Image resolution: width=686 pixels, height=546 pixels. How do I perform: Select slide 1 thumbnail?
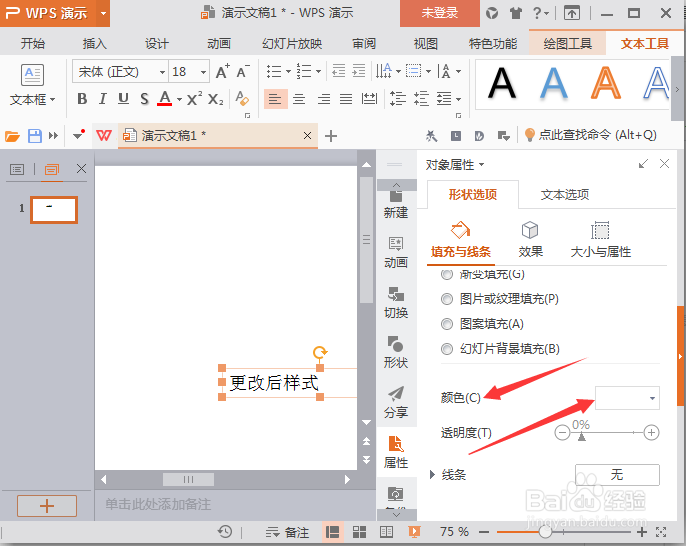pyautogui.click(x=54, y=210)
